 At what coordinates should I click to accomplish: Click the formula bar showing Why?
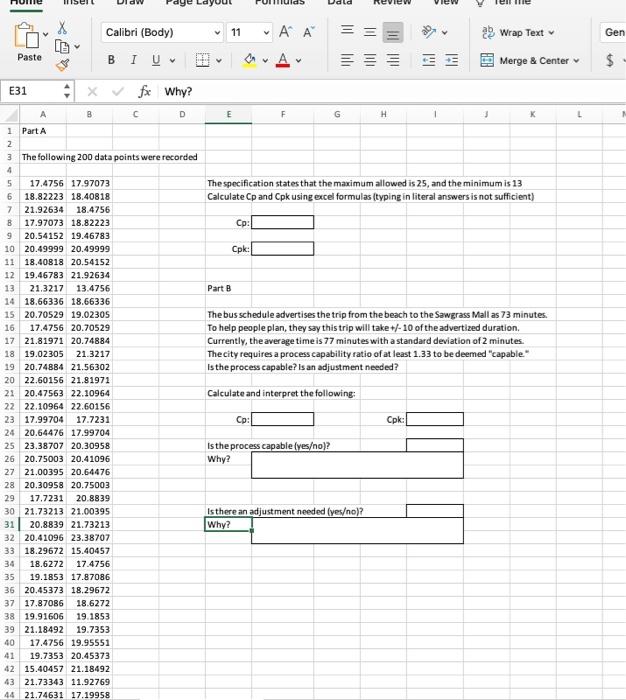pos(393,92)
